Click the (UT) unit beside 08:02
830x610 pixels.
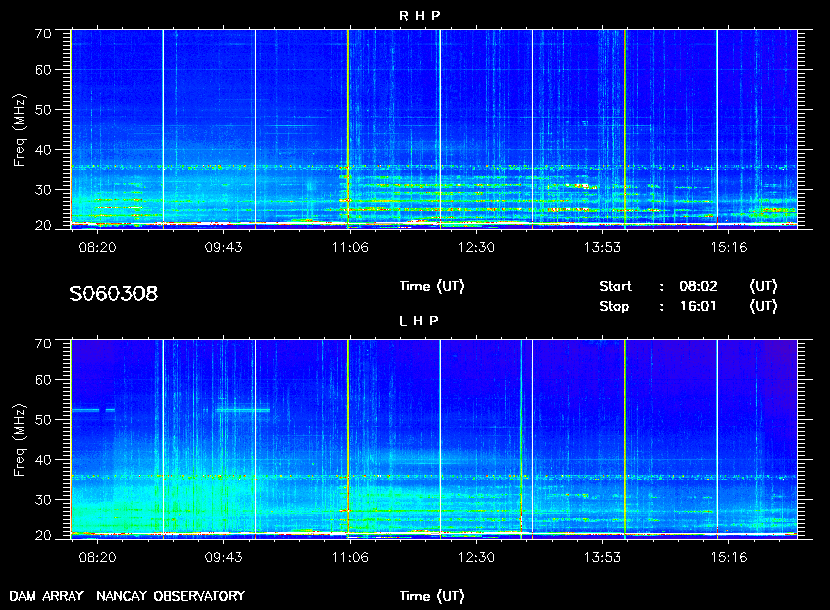(x=763, y=286)
